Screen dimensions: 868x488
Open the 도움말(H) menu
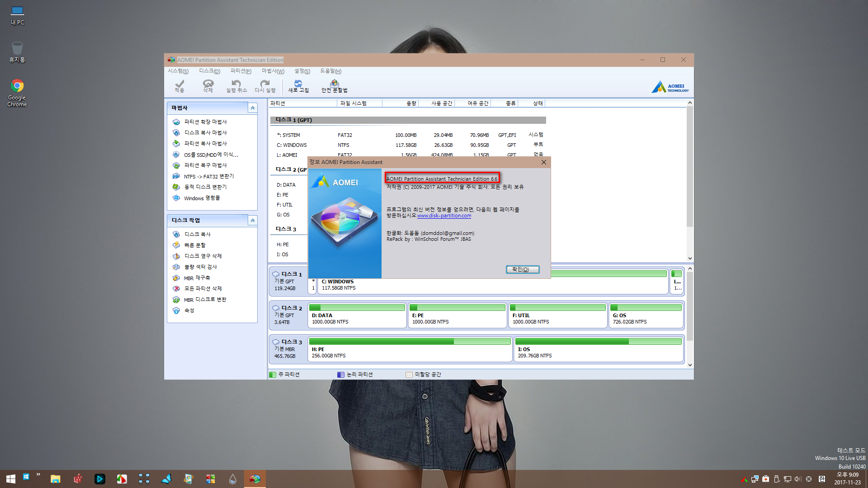pyautogui.click(x=331, y=71)
